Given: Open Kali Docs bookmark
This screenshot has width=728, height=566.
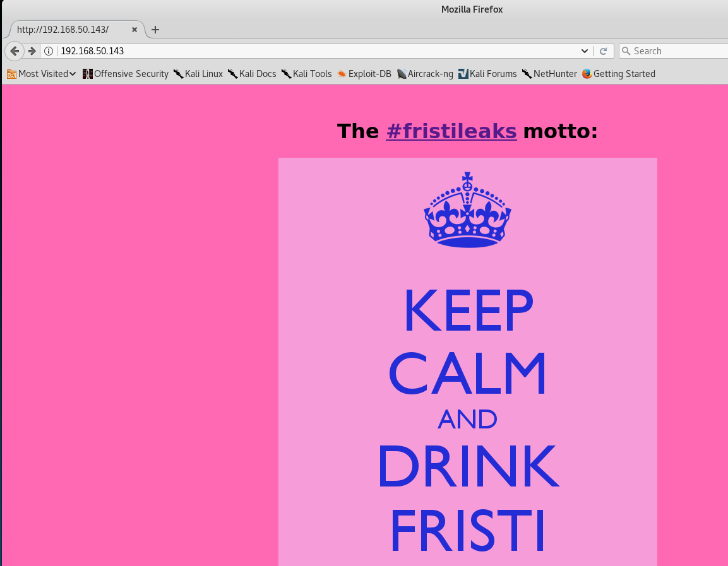Looking at the screenshot, I should [x=252, y=74].
